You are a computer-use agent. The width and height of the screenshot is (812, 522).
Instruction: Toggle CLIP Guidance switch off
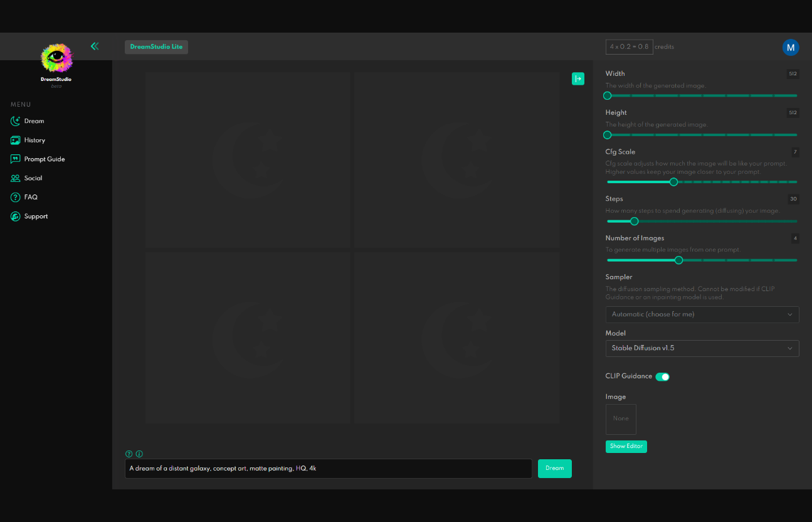[662, 376]
